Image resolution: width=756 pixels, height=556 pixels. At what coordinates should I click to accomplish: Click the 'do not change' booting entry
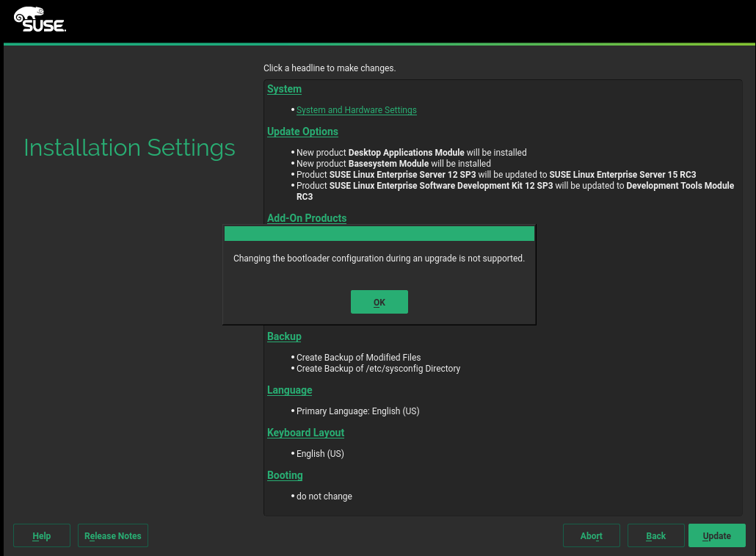coord(324,497)
